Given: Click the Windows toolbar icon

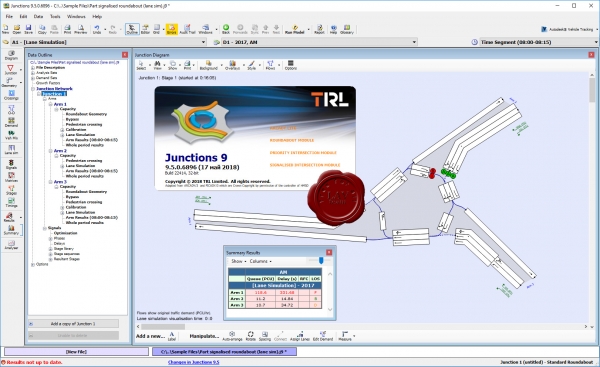Looking at the screenshot, I should coord(205,29).
